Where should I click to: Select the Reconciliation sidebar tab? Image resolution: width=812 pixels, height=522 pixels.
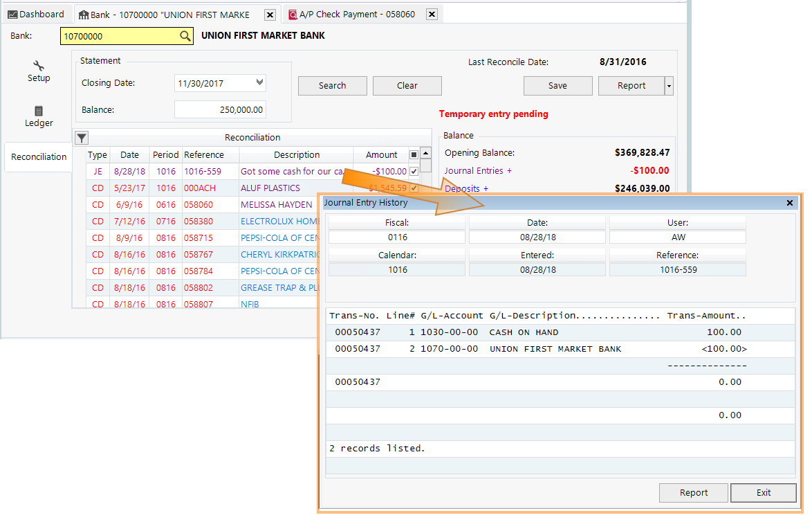pyautogui.click(x=38, y=156)
